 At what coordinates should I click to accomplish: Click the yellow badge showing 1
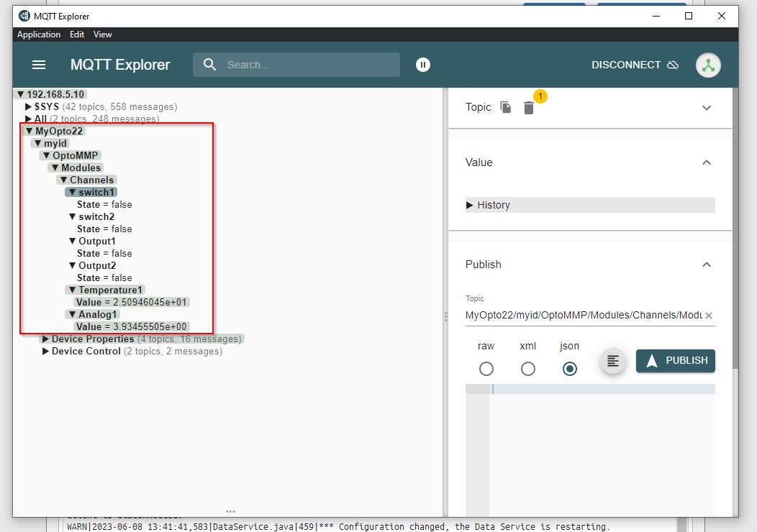pyautogui.click(x=540, y=96)
